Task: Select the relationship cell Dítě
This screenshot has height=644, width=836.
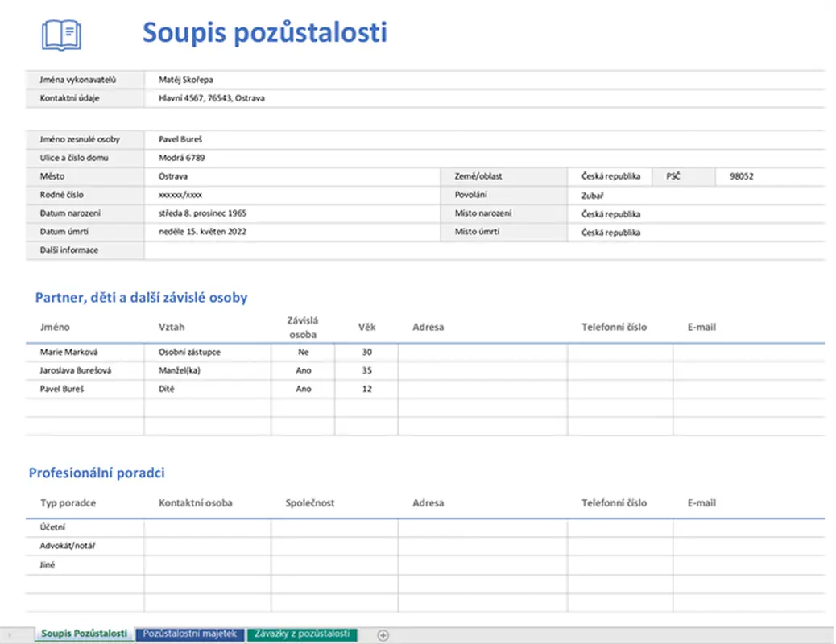Action: [x=208, y=389]
